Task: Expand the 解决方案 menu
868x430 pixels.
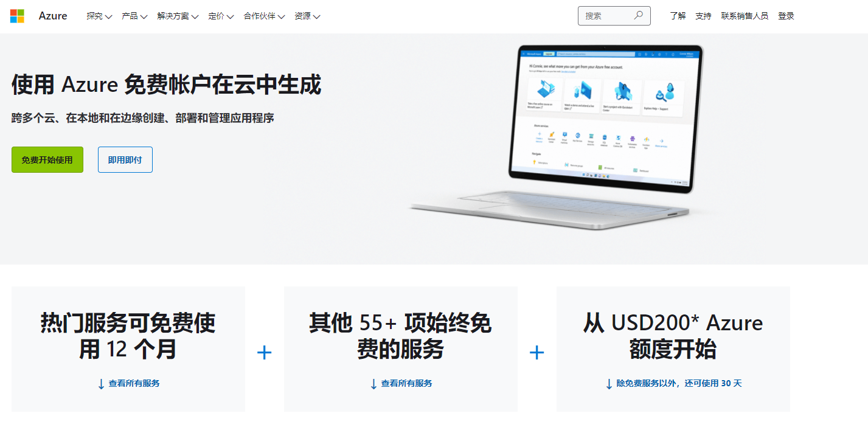Action: coord(178,16)
